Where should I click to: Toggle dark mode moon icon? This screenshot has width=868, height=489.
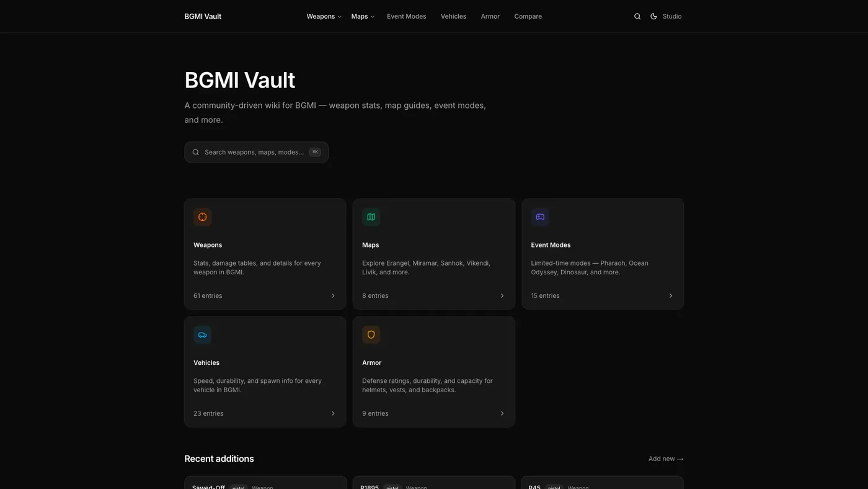coord(653,17)
